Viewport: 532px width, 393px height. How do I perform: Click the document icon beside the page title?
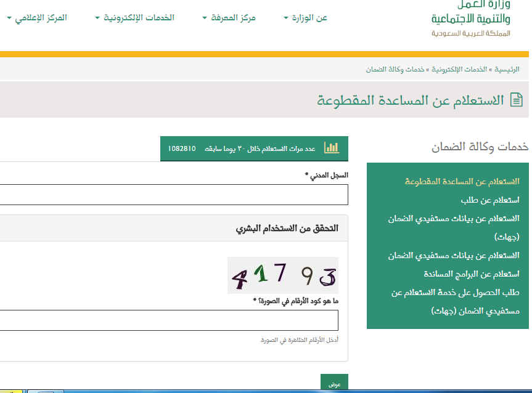517,100
